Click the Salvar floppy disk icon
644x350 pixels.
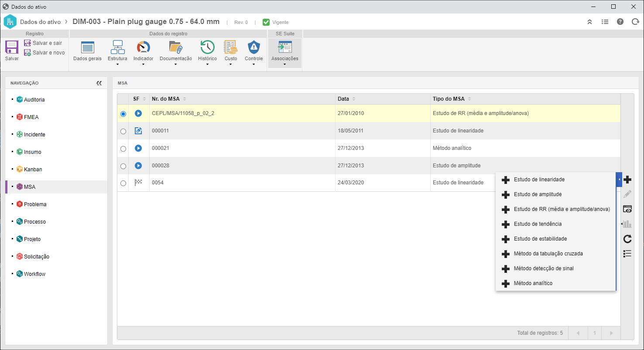pyautogui.click(x=12, y=47)
